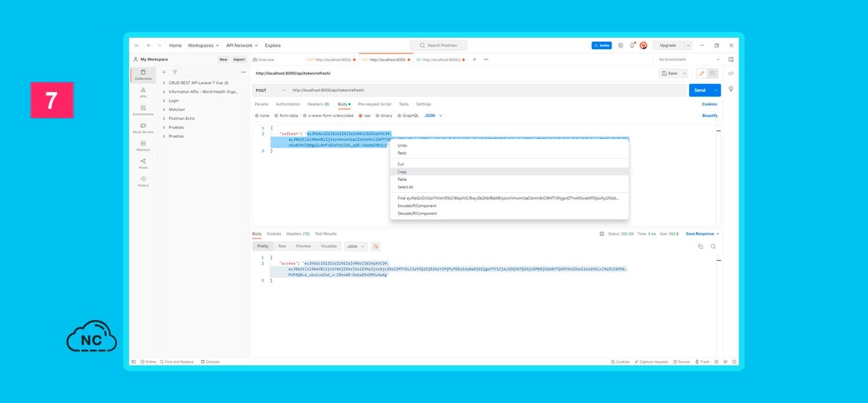Screen dimensions: 868x403
Task: Switch to the Pre-request Script tab
Action: pyautogui.click(x=374, y=104)
